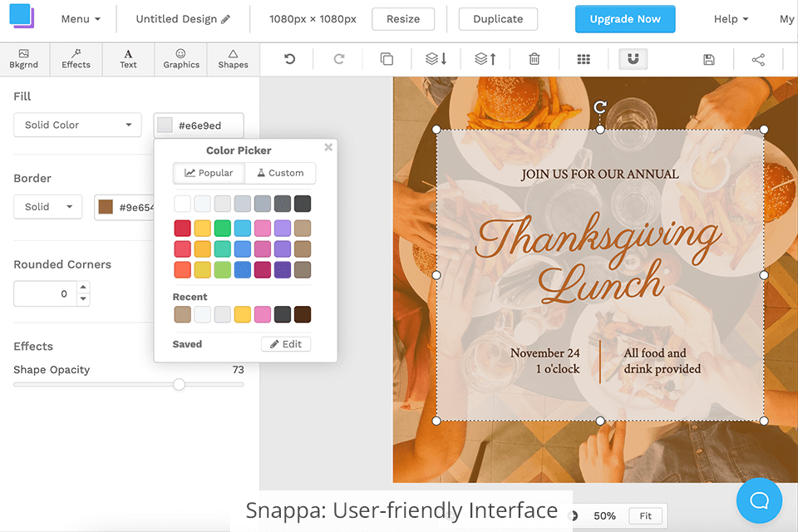Viewport: 798px width, 532px height.
Task: Click the copy element icon
Action: click(387, 59)
